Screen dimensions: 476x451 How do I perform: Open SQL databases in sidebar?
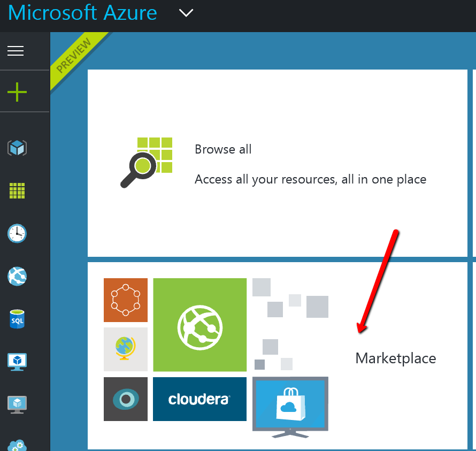[x=17, y=319]
